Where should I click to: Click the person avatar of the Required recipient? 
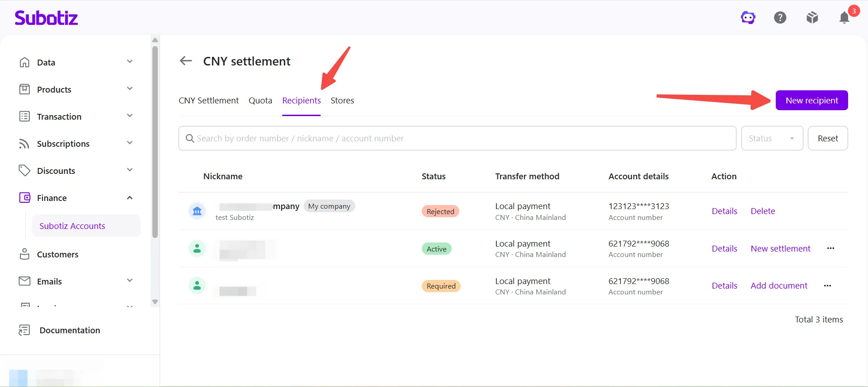click(197, 285)
